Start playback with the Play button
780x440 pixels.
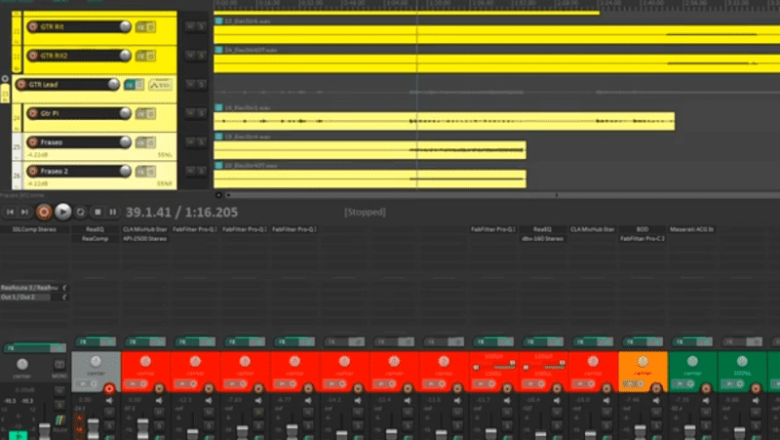pyautogui.click(x=63, y=212)
